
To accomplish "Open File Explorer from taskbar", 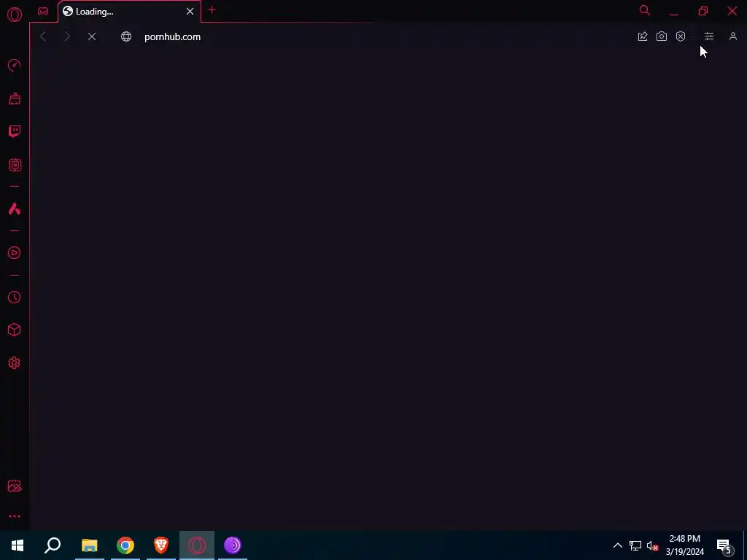I will click(89, 545).
